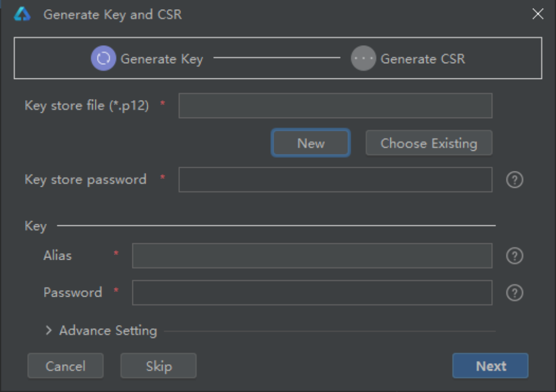Cancel the key generation dialog
The width and height of the screenshot is (556, 392).
tap(65, 366)
